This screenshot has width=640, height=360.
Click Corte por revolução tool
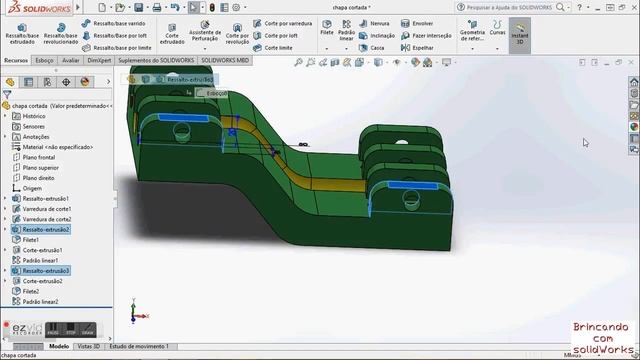pos(237,33)
